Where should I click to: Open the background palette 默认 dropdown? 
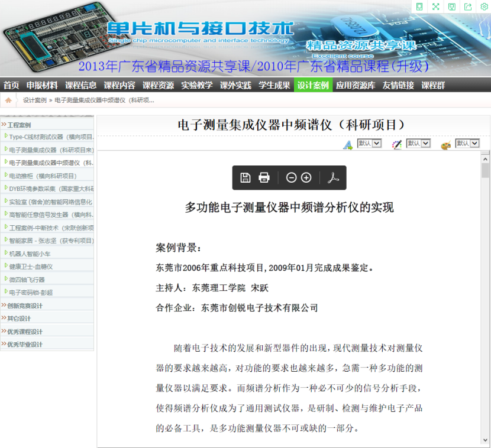point(467,143)
